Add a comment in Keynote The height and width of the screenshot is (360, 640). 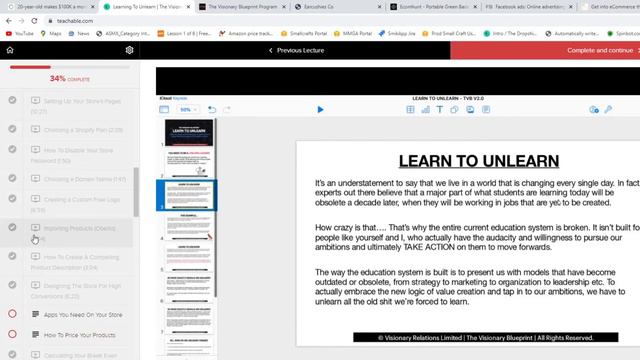click(486, 109)
